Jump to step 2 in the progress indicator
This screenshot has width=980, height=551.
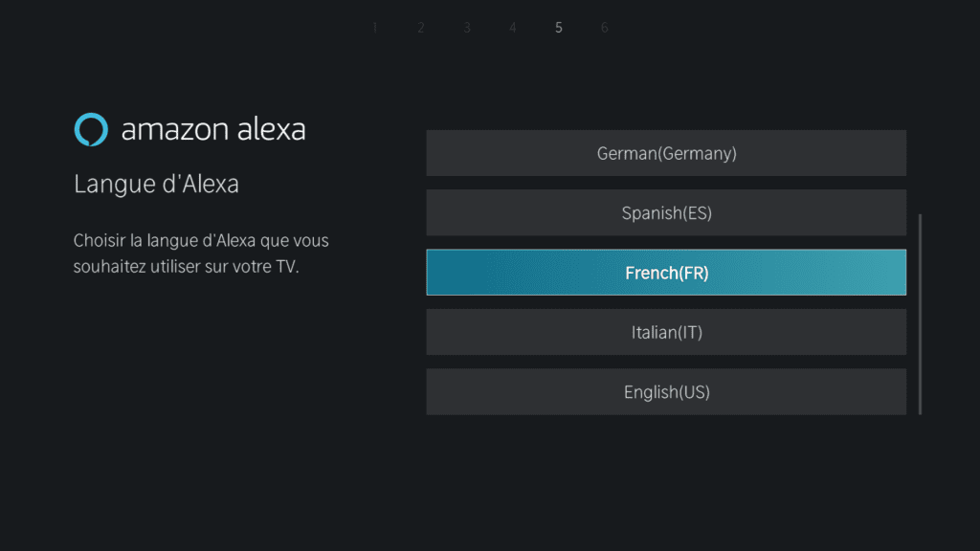coord(420,28)
